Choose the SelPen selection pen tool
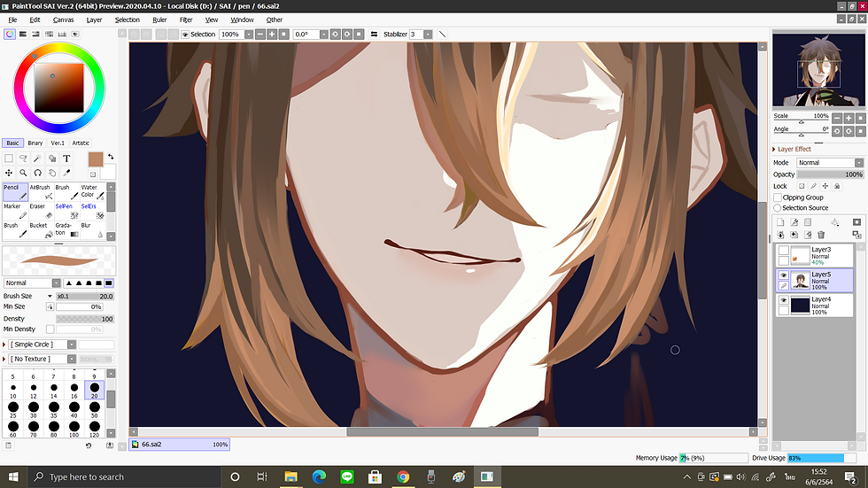This screenshot has width=868, height=488. pos(66,211)
